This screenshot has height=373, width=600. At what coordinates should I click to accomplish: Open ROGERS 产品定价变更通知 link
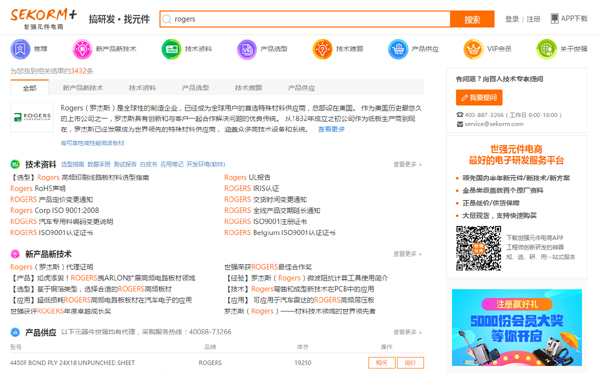pyautogui.click(x=52, y=199)
